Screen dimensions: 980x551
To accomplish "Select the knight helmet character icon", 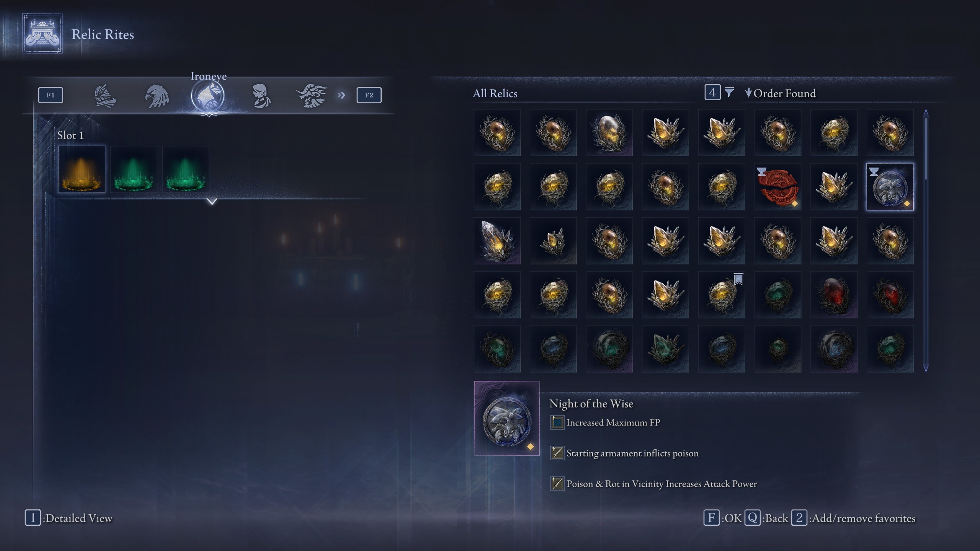I will [x=105, y=96].
